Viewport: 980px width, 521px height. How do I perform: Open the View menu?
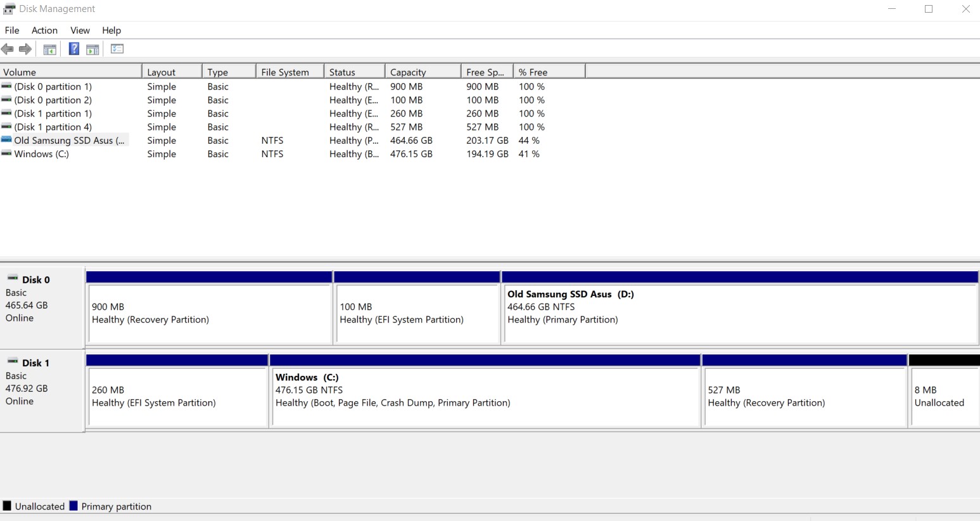80,30
